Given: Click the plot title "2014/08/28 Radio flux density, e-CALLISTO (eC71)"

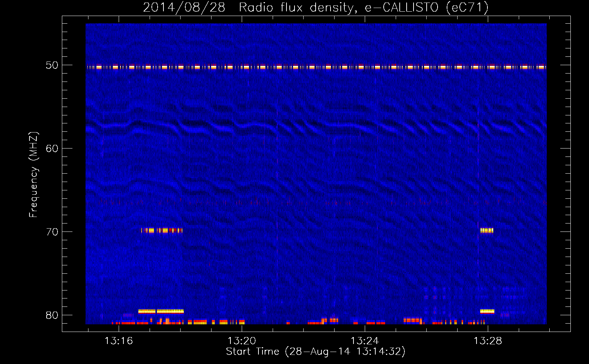Looking at the screenshot, I should (x=316, y=7).
